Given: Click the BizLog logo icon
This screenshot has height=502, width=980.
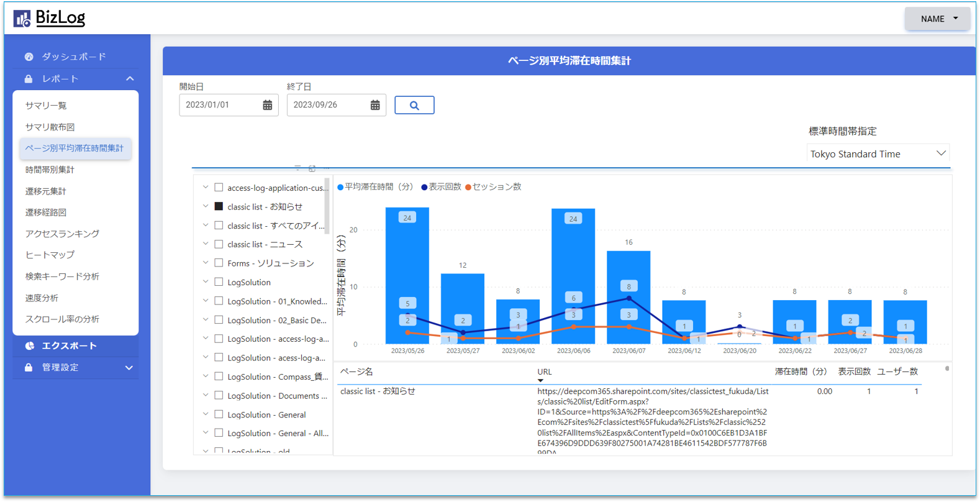Looking at the screenshot, I should coord(22,19).
